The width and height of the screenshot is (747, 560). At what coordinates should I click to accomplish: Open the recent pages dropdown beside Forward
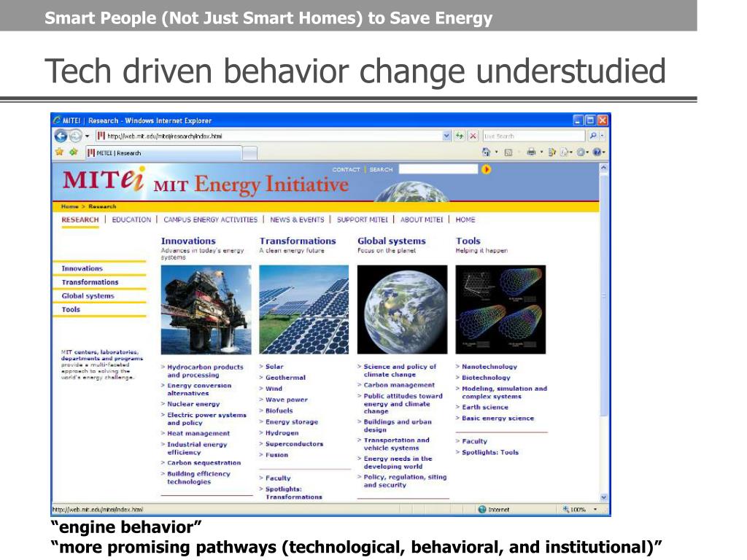click(x=88, y=136)
